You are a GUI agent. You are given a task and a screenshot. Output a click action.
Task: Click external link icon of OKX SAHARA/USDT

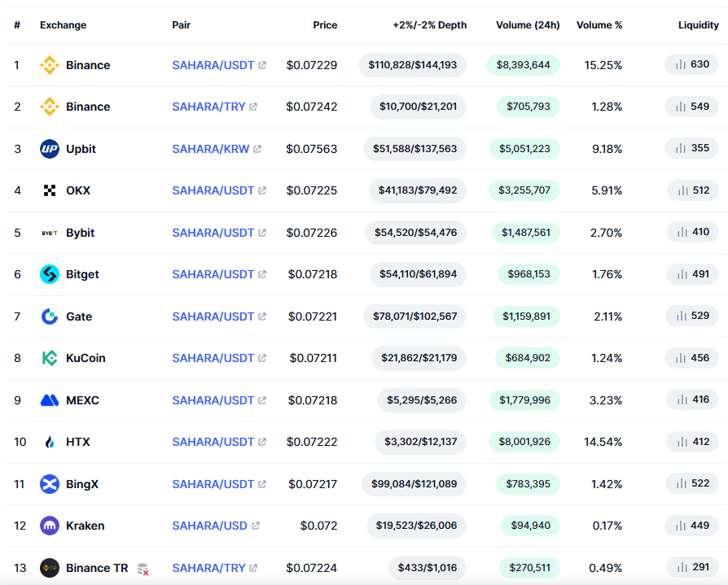262,190
